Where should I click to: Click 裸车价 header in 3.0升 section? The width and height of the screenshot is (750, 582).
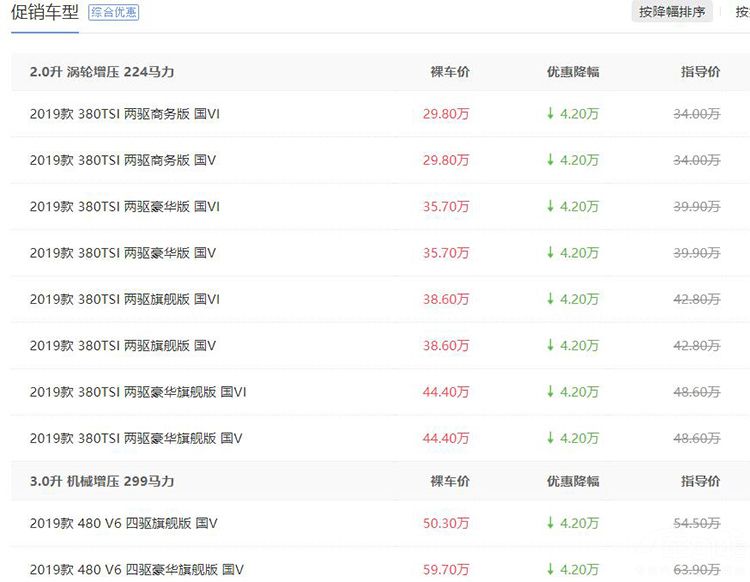[450, 481]
